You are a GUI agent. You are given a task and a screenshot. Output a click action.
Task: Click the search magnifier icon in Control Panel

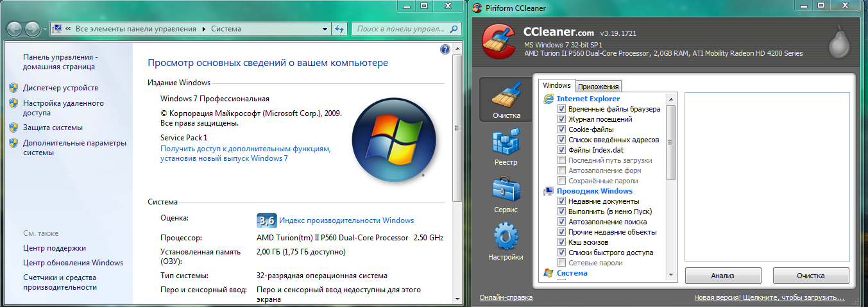(x=454, y=29)
